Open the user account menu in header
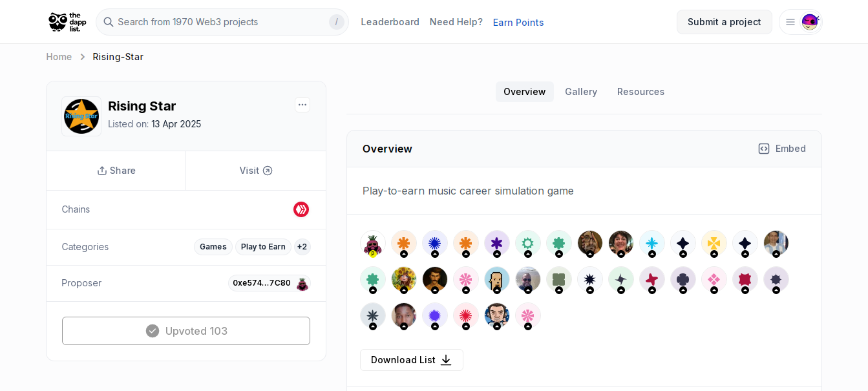Viewport: 868px width, 391px height. pyautogui.click(x=800, y=22)
